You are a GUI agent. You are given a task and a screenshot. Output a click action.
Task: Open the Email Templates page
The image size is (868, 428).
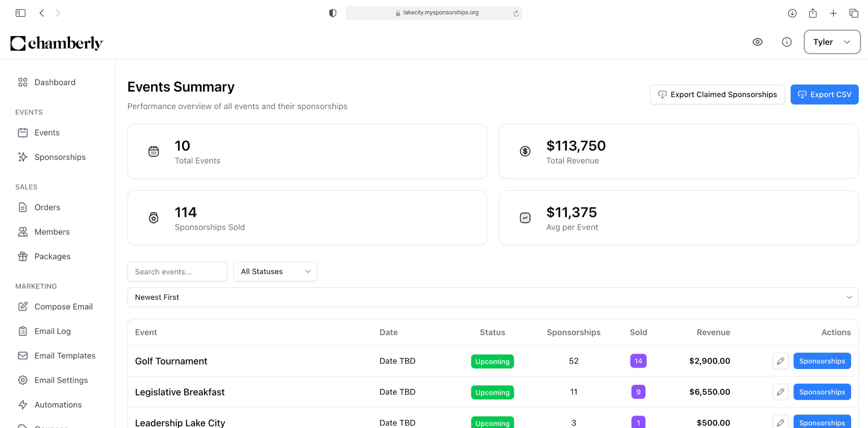click(x=65, y=355)
